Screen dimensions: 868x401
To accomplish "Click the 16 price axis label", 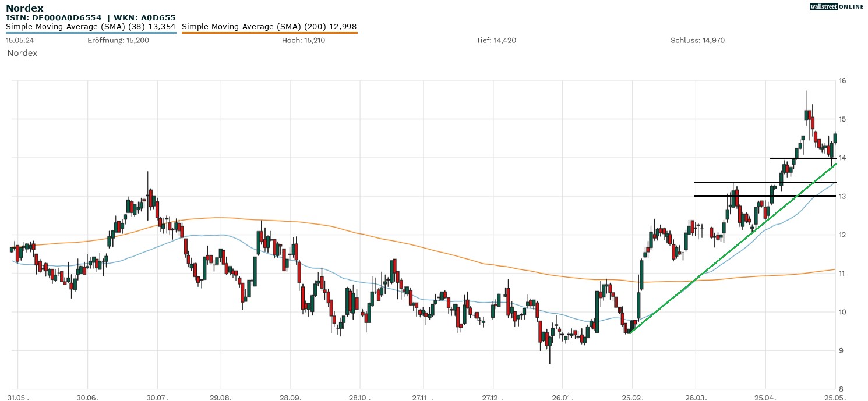I will point(842,80).
